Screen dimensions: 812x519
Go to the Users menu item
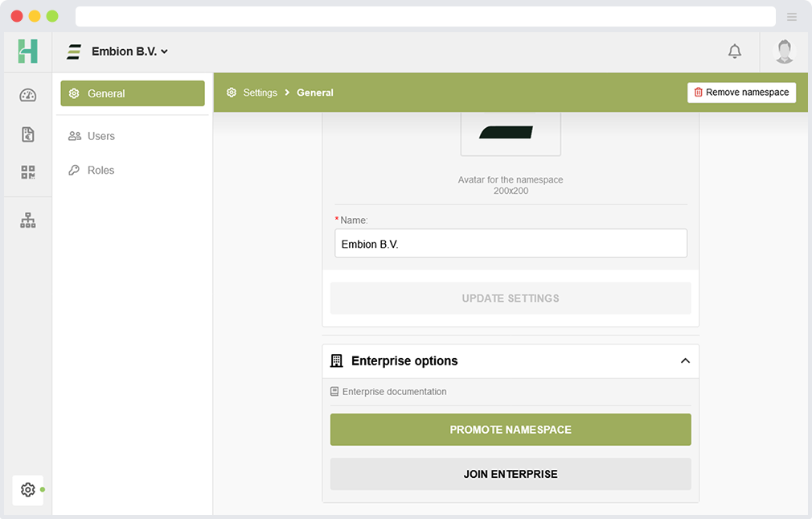pyautogui.click(x=100, y=136)
